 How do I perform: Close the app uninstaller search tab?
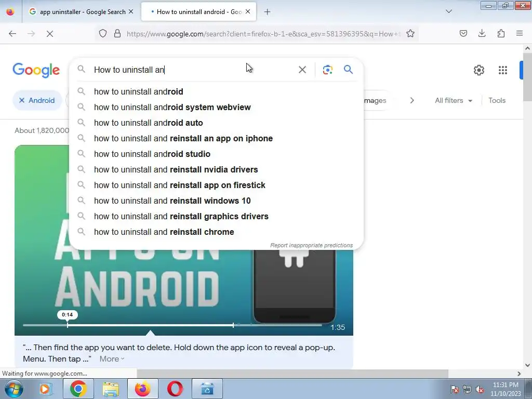[x=131, y=11]
